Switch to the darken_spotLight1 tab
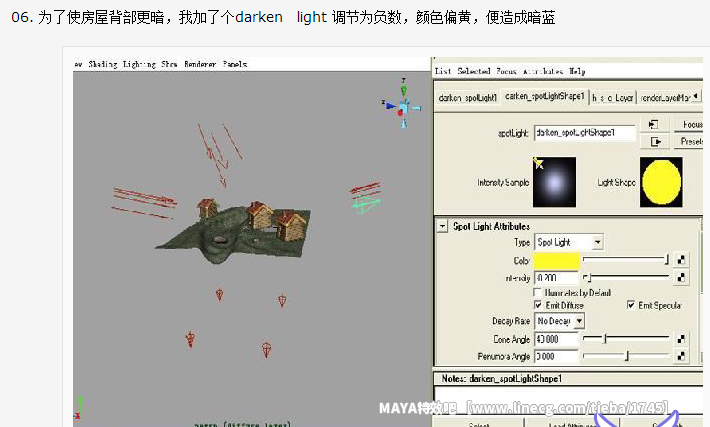 point(467,97)
